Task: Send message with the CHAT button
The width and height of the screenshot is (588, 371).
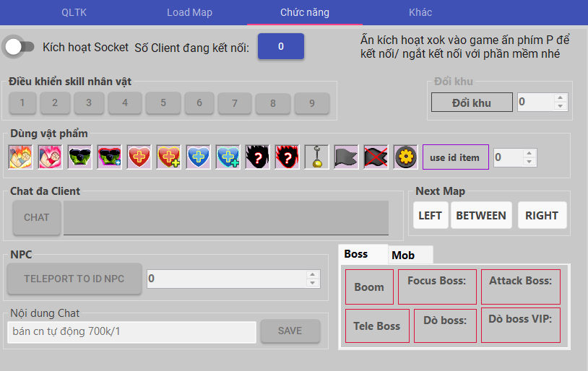Action: click(x=37, y=217)
